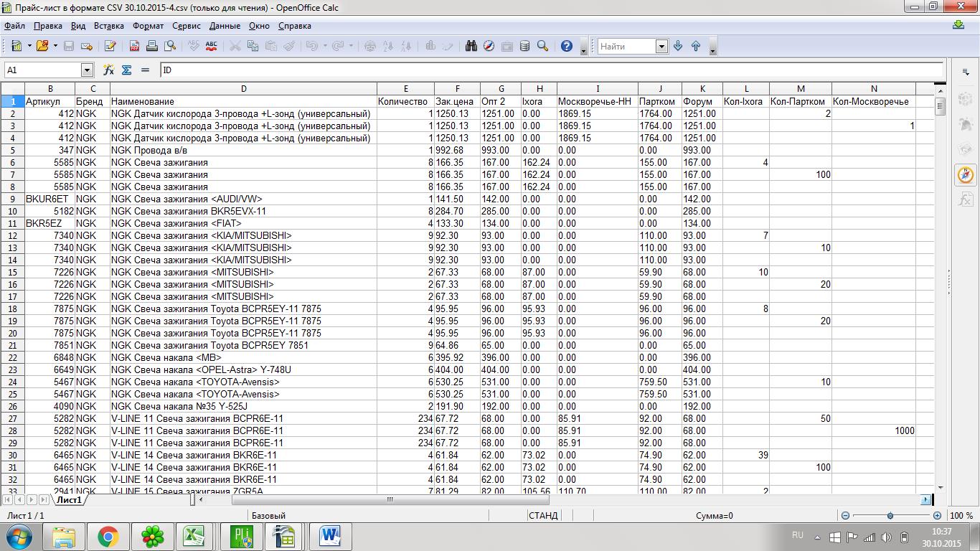This screenshot has height=551, width=980.
Task: Click the Print file icon
Action: (x=152, y=46)
